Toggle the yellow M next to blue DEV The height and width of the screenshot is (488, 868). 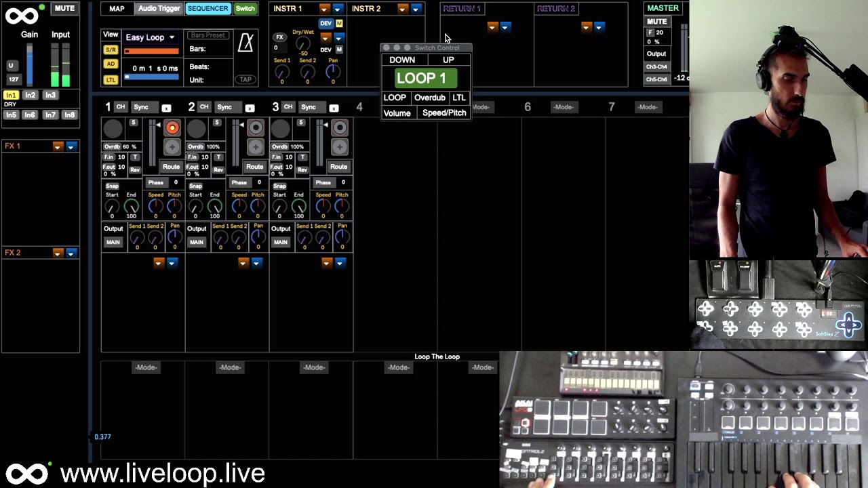pos(339,24)
